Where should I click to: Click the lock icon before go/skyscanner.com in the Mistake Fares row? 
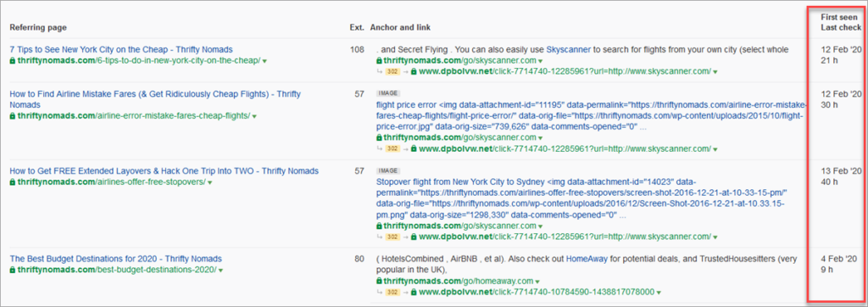[379, 138]
